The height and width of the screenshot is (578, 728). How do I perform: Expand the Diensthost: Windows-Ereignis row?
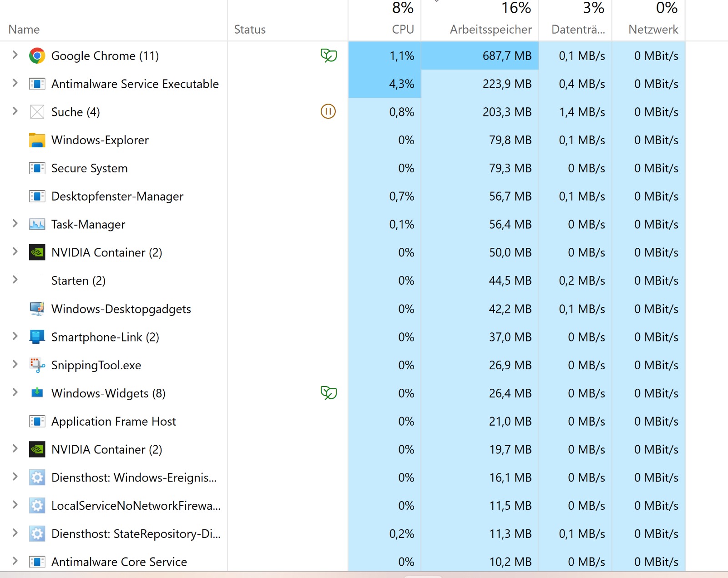tap(15, 477)
